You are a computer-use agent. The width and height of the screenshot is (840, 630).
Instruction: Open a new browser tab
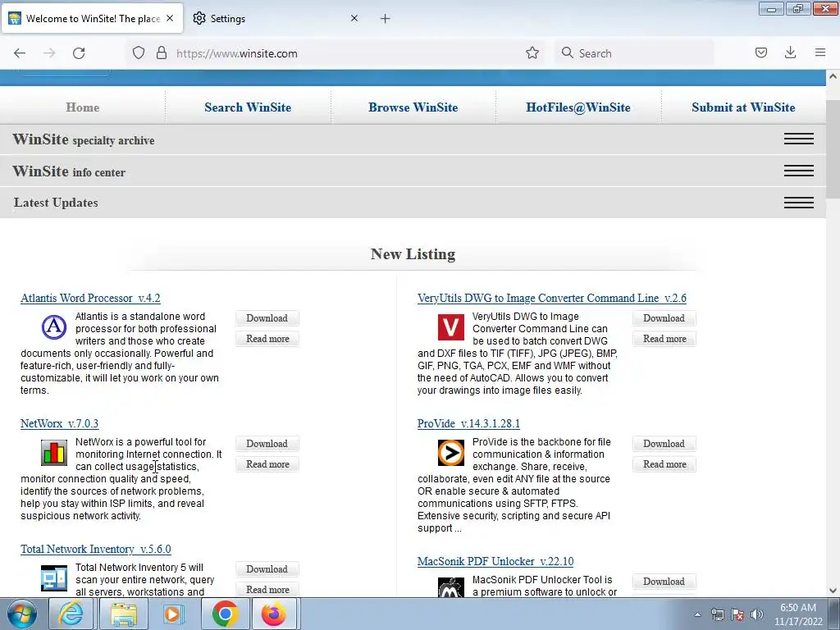click(386, 19)
